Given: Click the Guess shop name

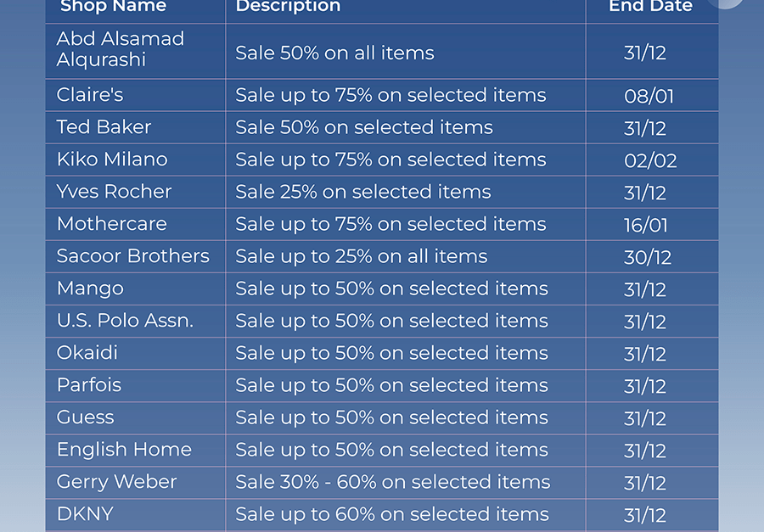Looking at the screenshot, I should [x=85, y=417].
